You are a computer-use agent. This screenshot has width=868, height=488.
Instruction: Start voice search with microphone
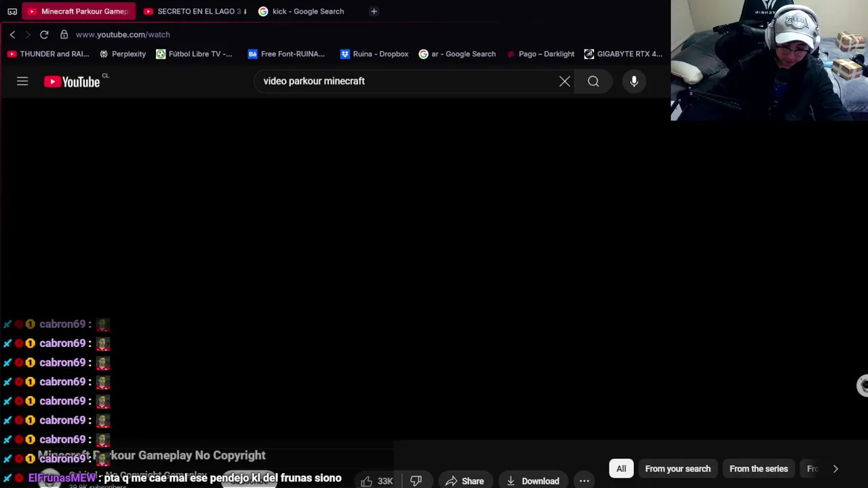pyautogui.click(x=634, y=81)
